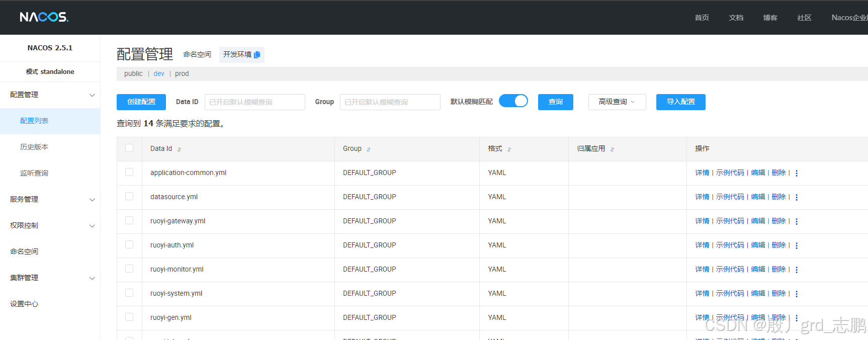
Task: Open more actions for ruoyi-system.yml
Action: point(797,294)
